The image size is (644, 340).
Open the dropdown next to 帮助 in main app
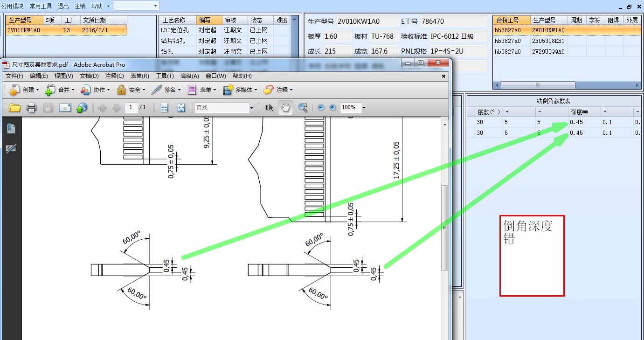pyautogui.click(x=108, y=6)
